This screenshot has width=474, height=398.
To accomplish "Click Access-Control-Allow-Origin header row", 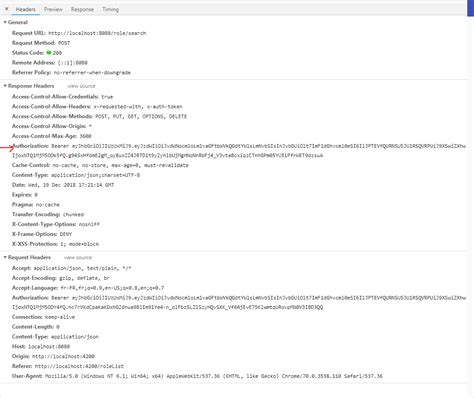I will coord(52,126).
